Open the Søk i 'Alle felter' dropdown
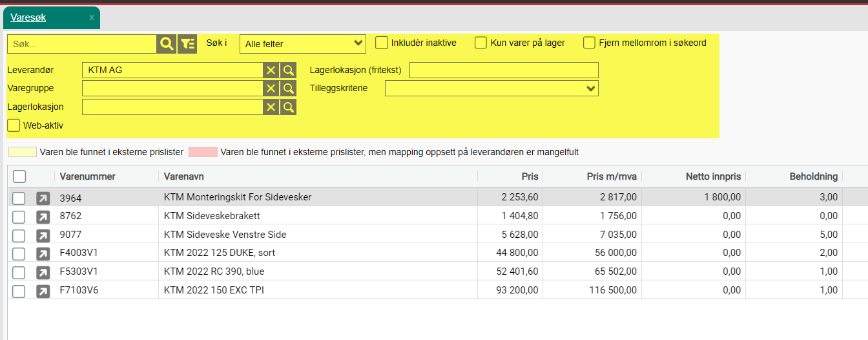Screen dimensions: 868x340 click(x=303, y=44)
